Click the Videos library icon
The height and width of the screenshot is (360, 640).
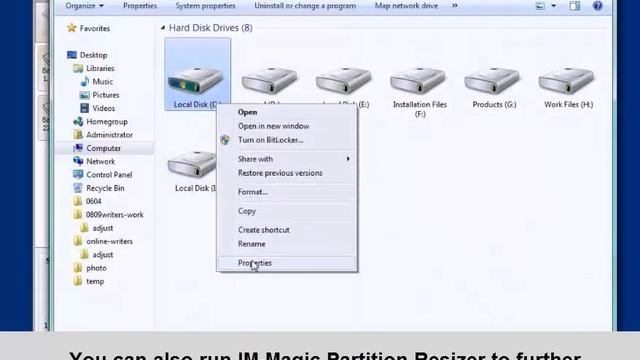pos(84,108)
